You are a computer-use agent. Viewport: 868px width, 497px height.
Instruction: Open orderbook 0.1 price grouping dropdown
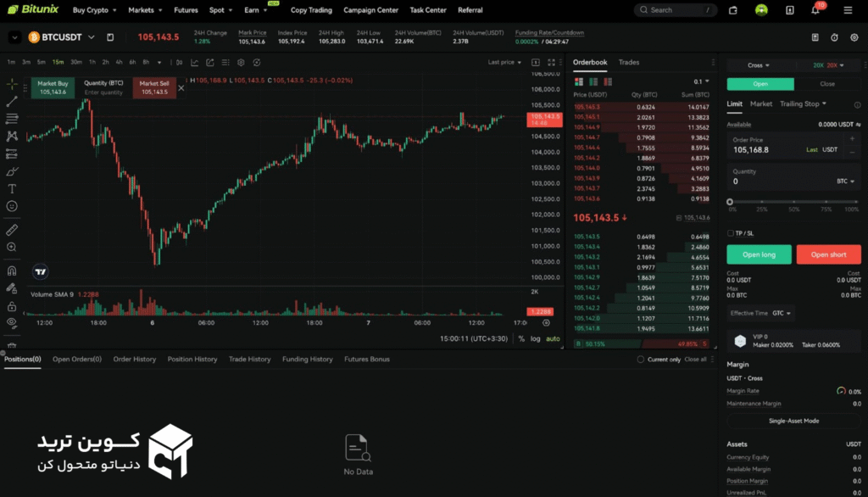701,81
